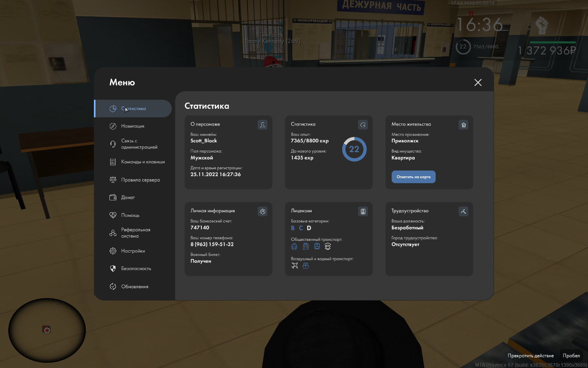Click the taxi license icon with round face

tap(327, 246)
